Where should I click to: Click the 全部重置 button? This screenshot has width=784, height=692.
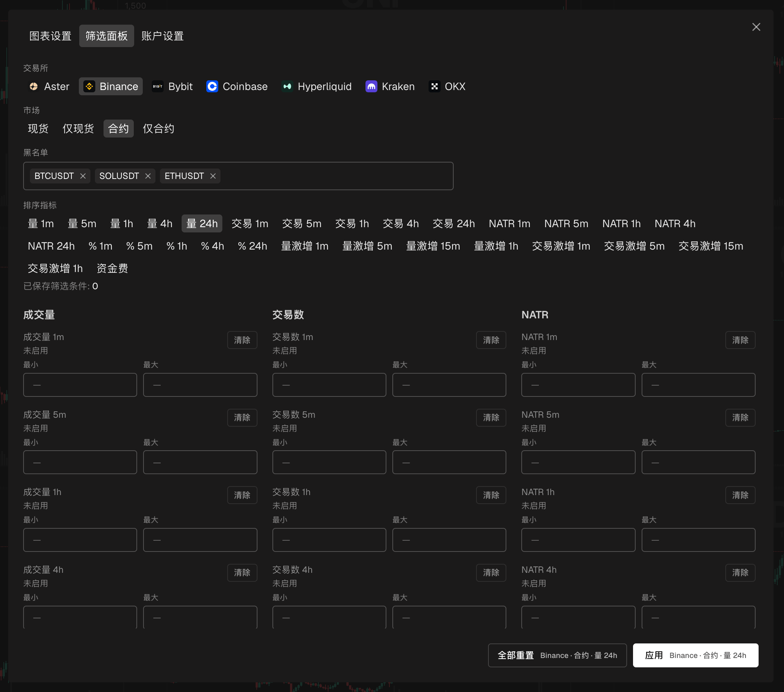click(557, 655)
